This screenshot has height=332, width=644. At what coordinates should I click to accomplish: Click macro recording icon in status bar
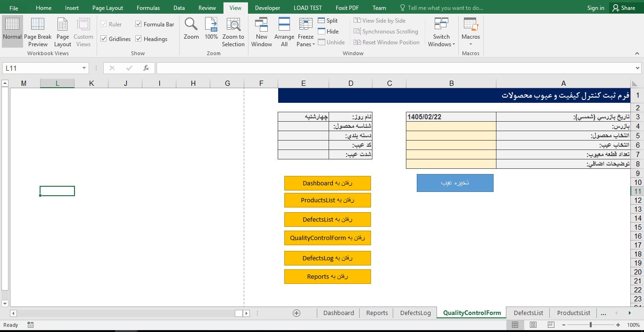pos(31,325)
